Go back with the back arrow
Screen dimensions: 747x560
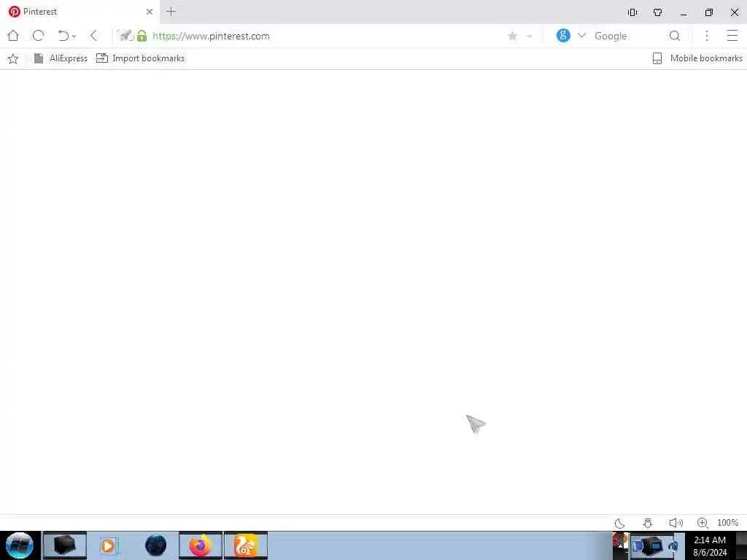tap(94, 36)
